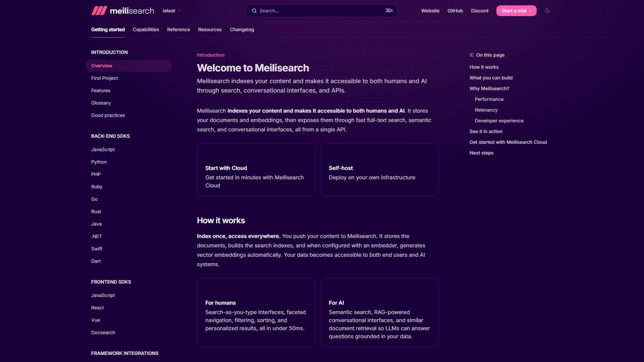Screen dimensions: 644x362
Task: Jump to Performance subsection
Action: click(489, 99)
